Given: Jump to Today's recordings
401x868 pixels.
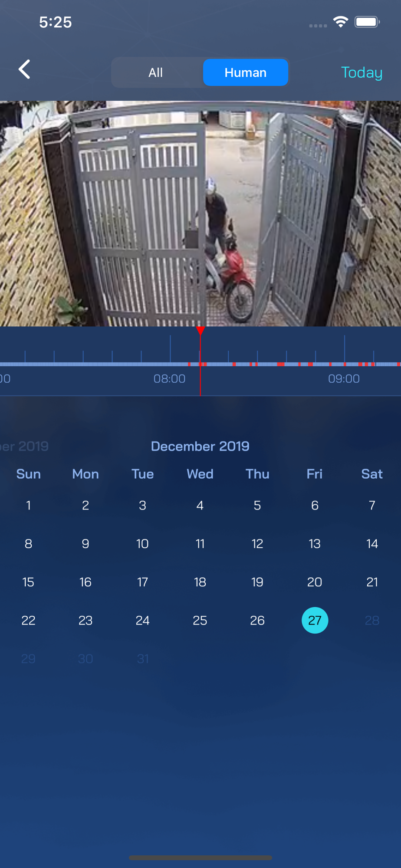Looking at the screenshot, I should tap(362, 72).
